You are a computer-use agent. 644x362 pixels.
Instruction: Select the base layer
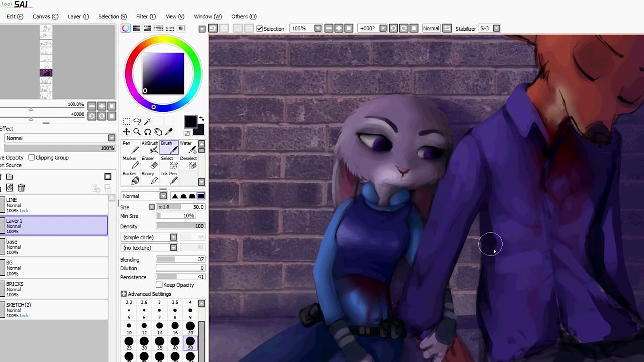coord(54,247)
